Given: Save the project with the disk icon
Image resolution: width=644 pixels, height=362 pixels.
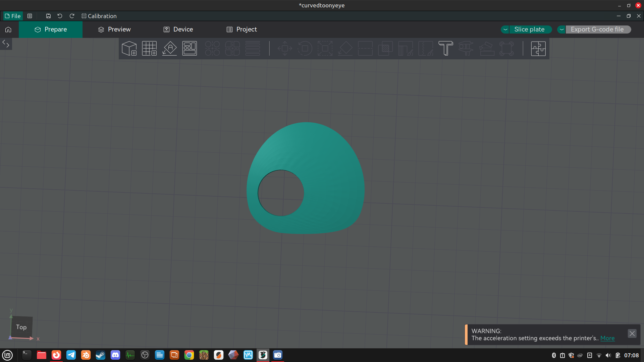Looking at the screenshot, I should (x=48, y=16).
